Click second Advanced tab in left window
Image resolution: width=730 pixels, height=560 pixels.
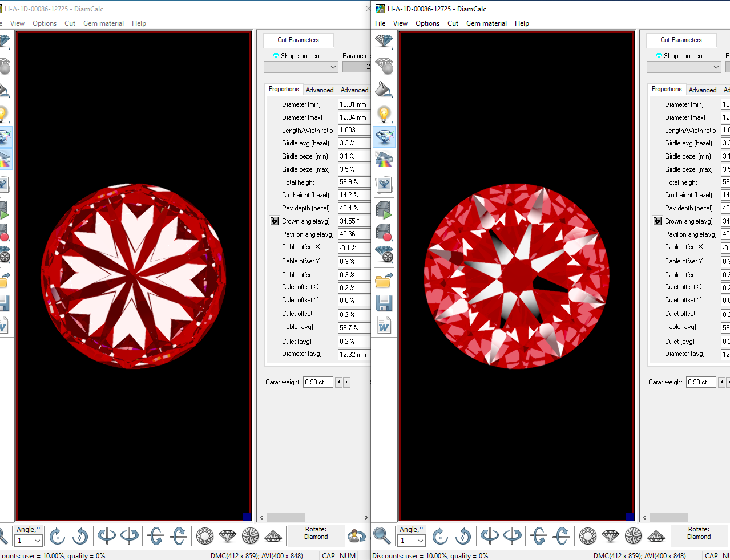[354, 90]
